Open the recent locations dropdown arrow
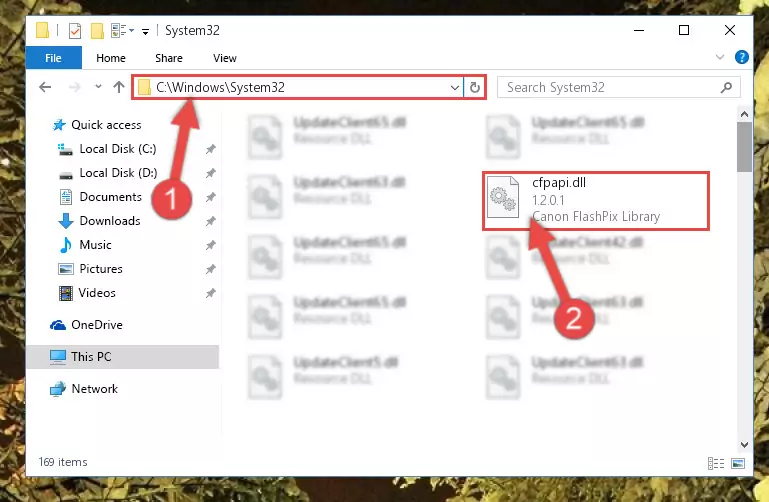This screenshot has width=769, height=502. click(98, 87)
